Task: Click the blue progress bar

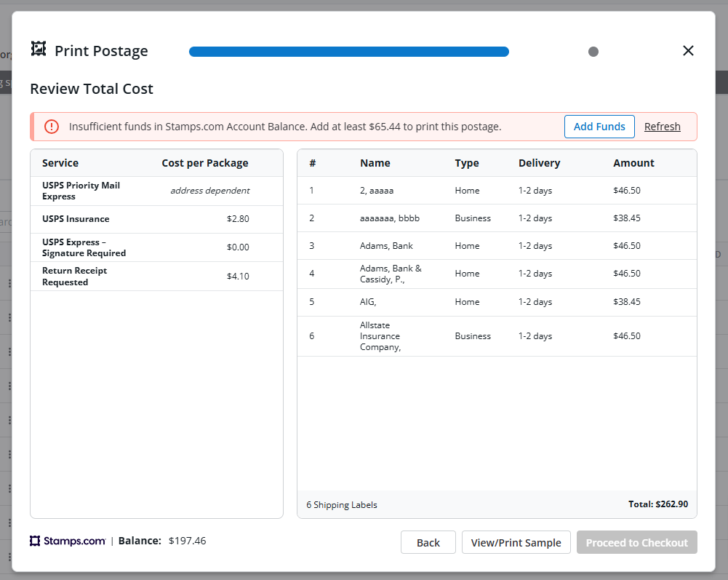Action: pyautogui.click(x=348, y=52)
